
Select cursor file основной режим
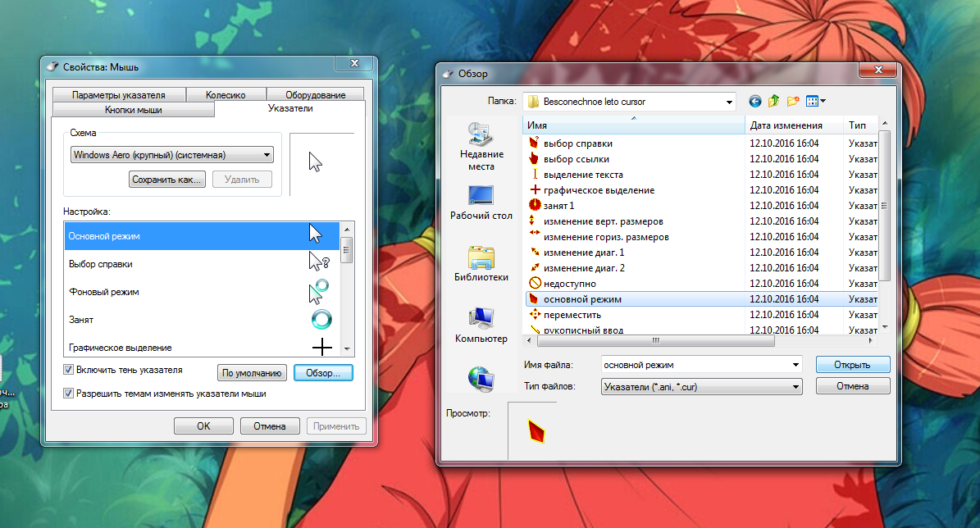tap(700, 299)
